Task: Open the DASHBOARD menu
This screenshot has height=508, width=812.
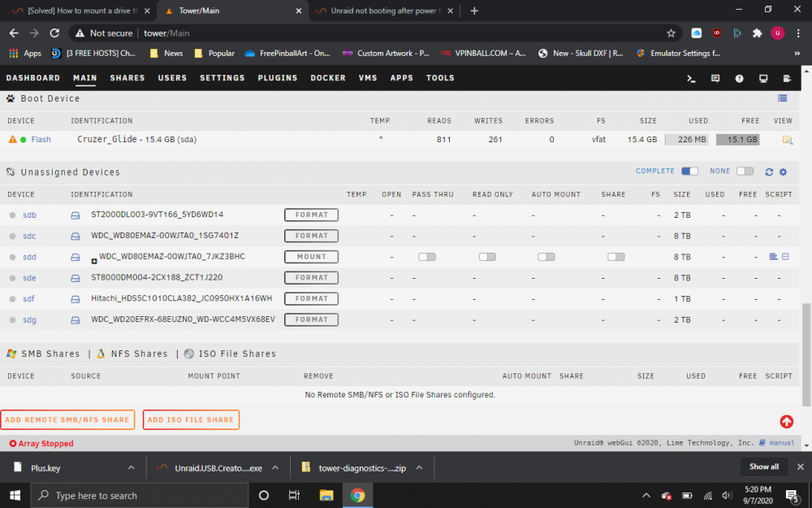Action: (x=33, y=78)
